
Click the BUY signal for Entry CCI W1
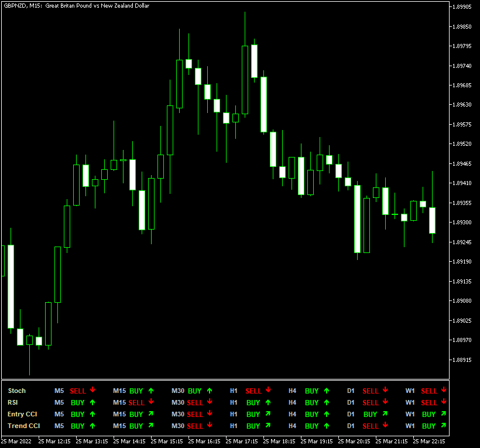[429, 414]
